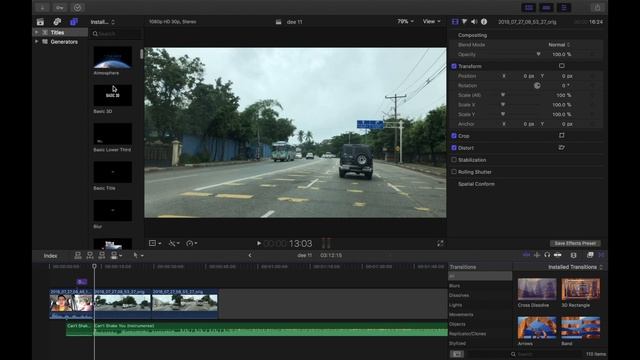Click the timeline Index button
The height and width of the screenshot is (360, 640).
(x=51, y=256)
